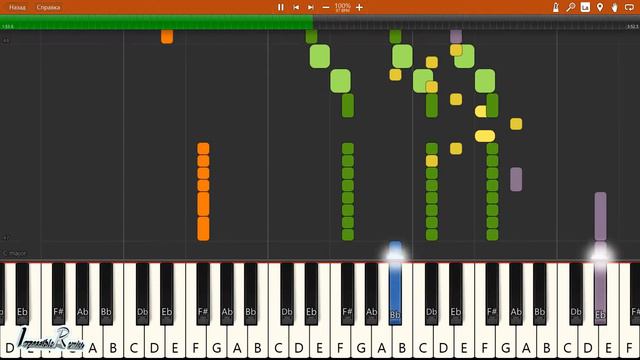The image size is (640, 360).
Task: Seek within the green song progress bar
Action: pyautogui.click(x=156, y=22)
